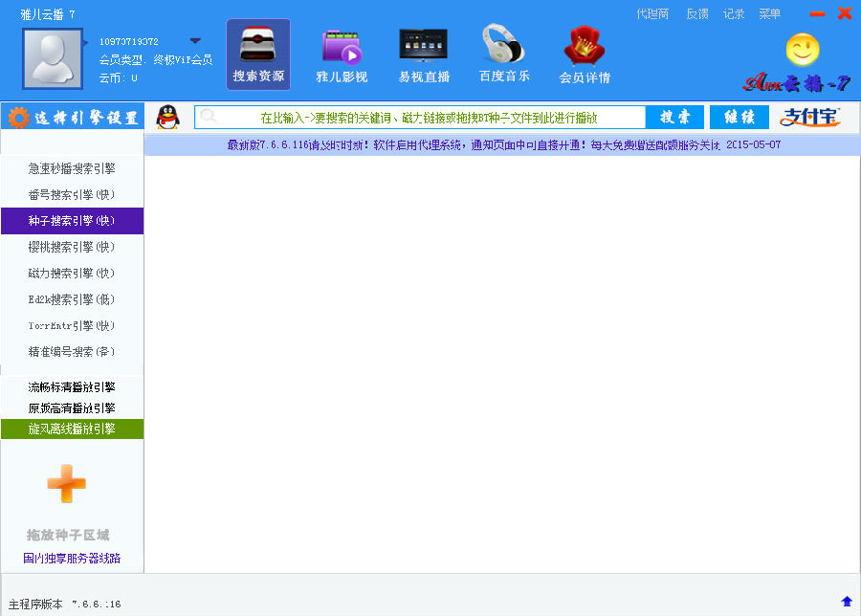Select 种子搜索引擎 (快)
The width and height of the screenshot is (861, 616).
pyautogui.click(x=72, y=221)
